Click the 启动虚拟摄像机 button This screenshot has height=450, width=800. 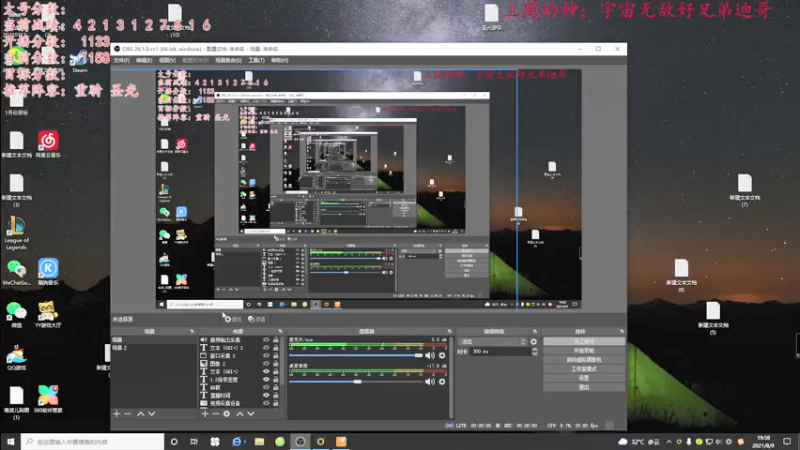(x=584, y=360)
